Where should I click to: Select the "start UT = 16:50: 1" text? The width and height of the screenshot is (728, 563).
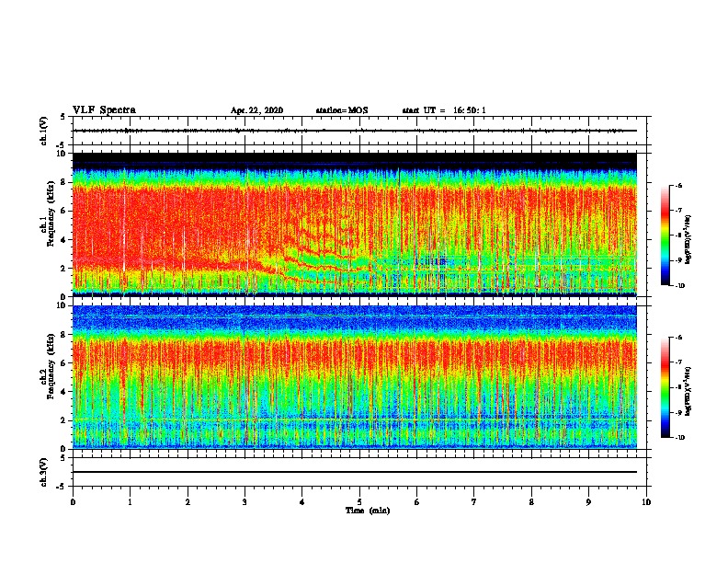coord(444,110)
